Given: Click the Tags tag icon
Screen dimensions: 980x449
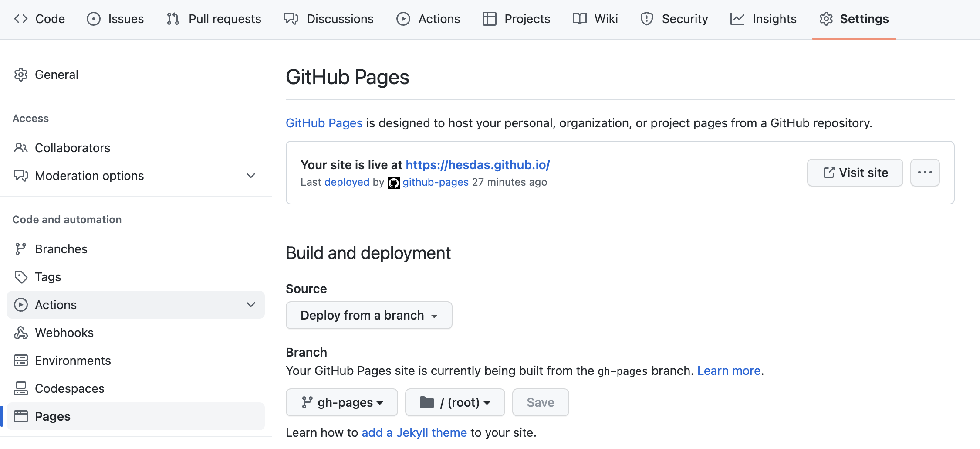Looking at the screenshot, I should (x=21, y=277).
